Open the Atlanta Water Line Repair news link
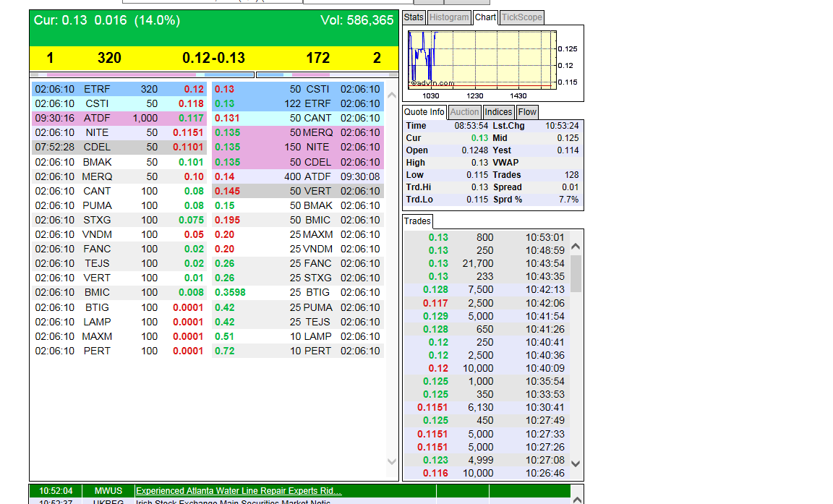This screenshot has width=833, height=504. tap(239, 491)
